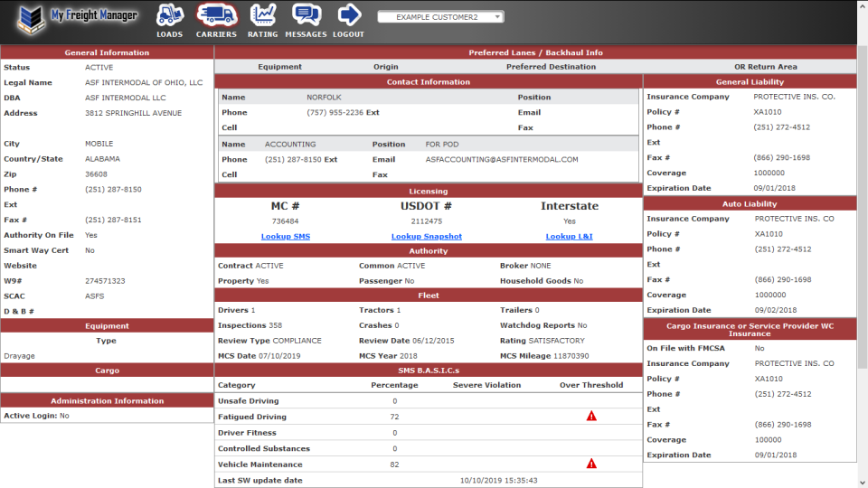Click email ASFACCOUNTING@ASFINTERMODAL.COM
The height and width of the screenshot is (488, 868).
[502, 159]
